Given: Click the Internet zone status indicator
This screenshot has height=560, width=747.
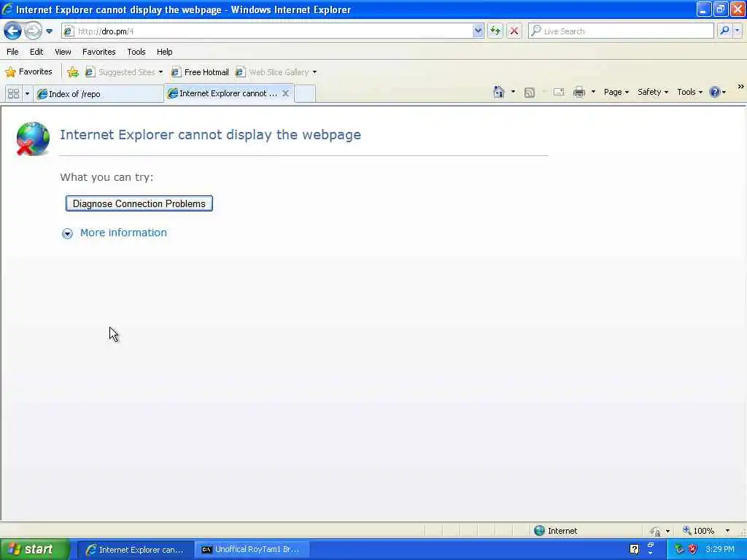Looking at the screenshot, I should coord(555,531).
